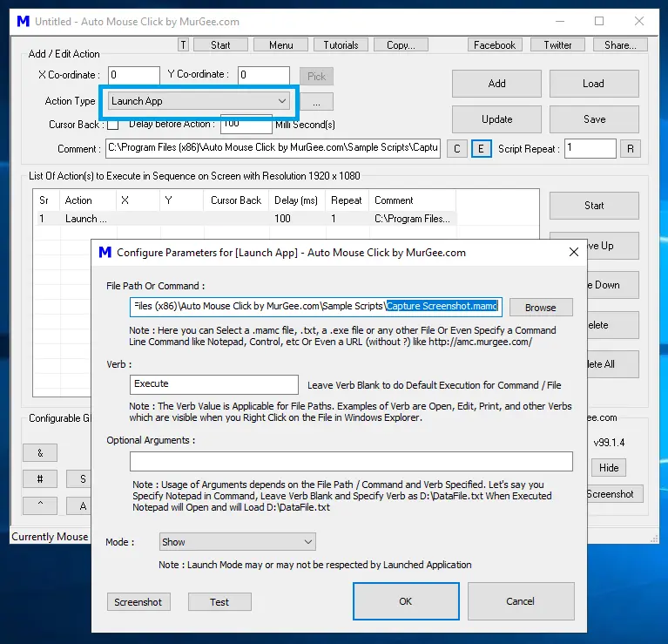Image resolution: width=668 pixels, height=644 pixels.
Task: Click into Y Co-ordinate field
Action: pos(264,76)
